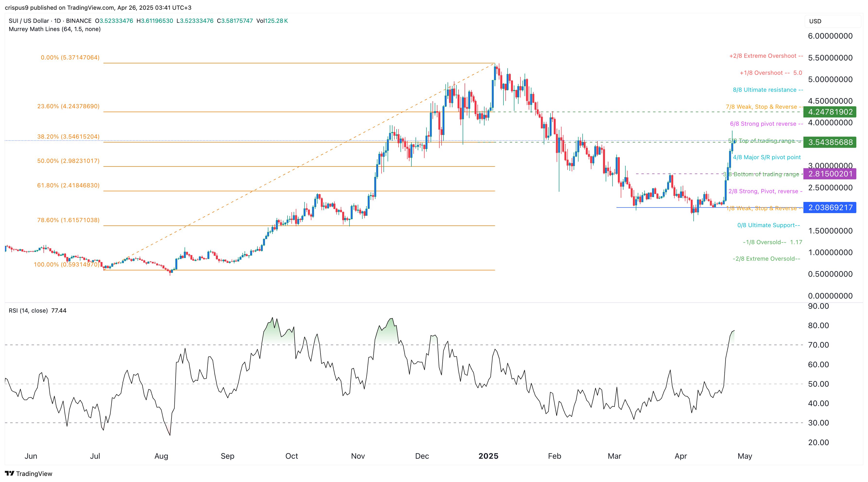Click the blue 2.03869217 price tag
Image resolution: width=868 pixels, height=482 pixels.
pyautogui.click(x=830, y=208)
